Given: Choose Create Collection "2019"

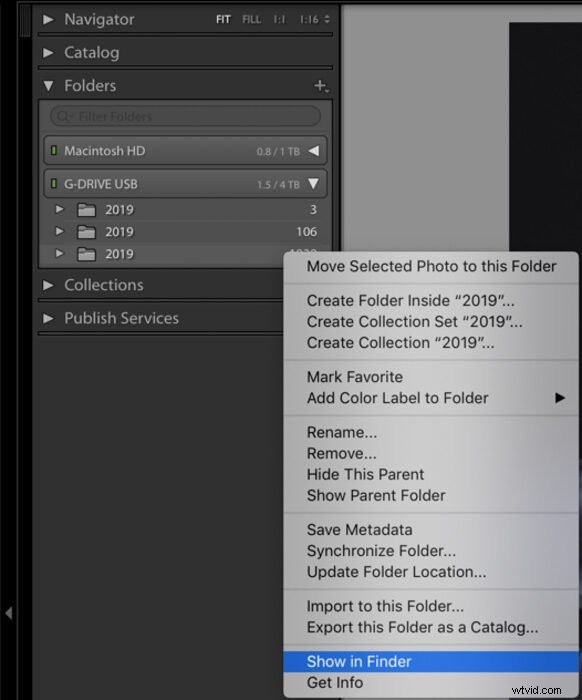Looking at the screenshot, I should tap(431, 342).
